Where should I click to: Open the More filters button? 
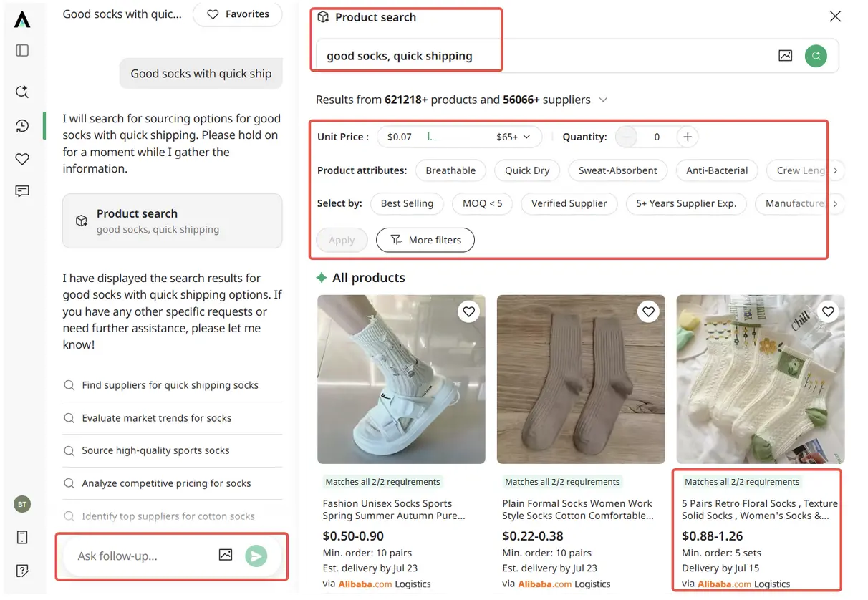click(425, 240)
